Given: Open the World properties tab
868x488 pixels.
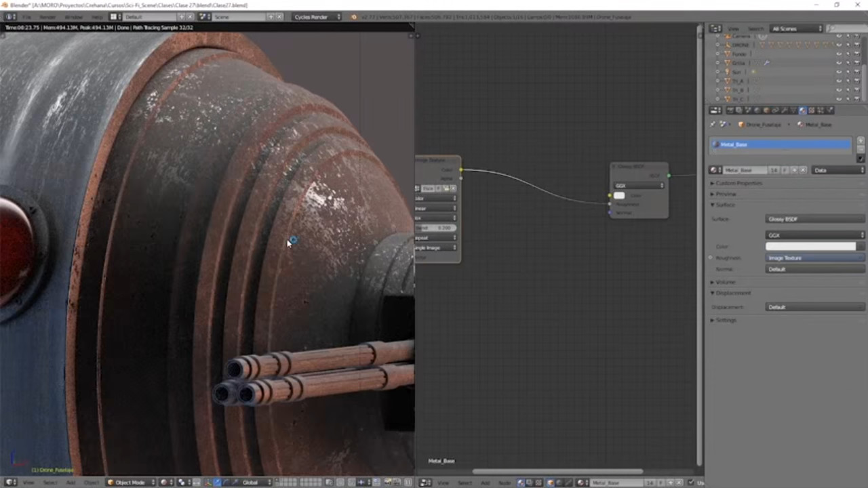Looking at the screenshot, I should 757,110.
